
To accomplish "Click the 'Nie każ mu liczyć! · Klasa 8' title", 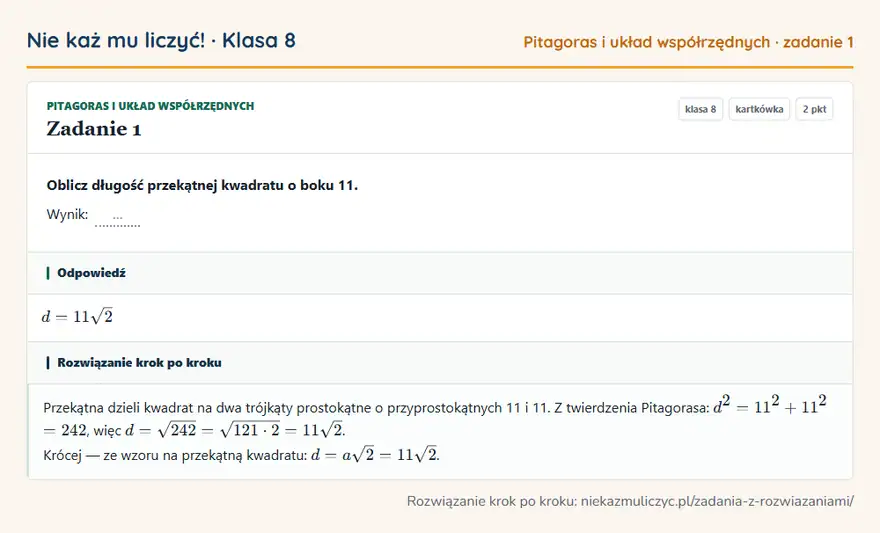I will pos(161,40).
